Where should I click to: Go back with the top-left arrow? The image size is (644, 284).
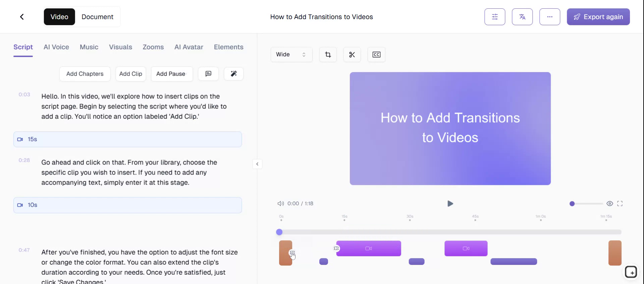coord(22,17)
